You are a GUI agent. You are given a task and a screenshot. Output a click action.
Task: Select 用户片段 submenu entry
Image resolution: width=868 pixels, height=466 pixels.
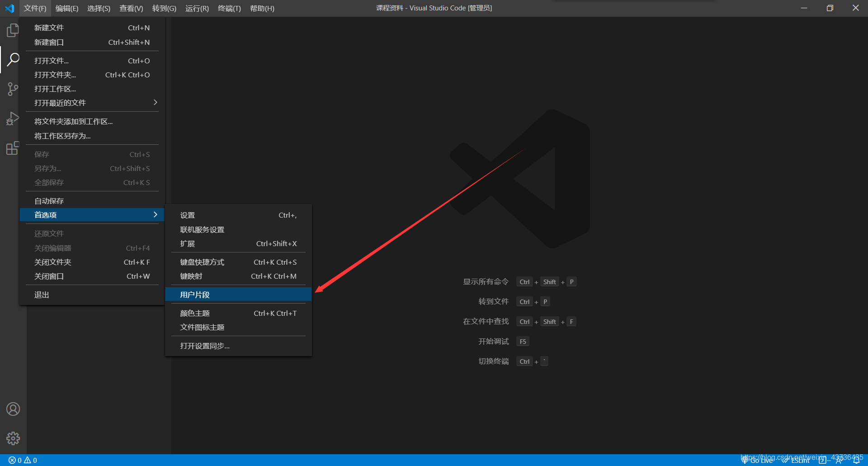point(238,295)
